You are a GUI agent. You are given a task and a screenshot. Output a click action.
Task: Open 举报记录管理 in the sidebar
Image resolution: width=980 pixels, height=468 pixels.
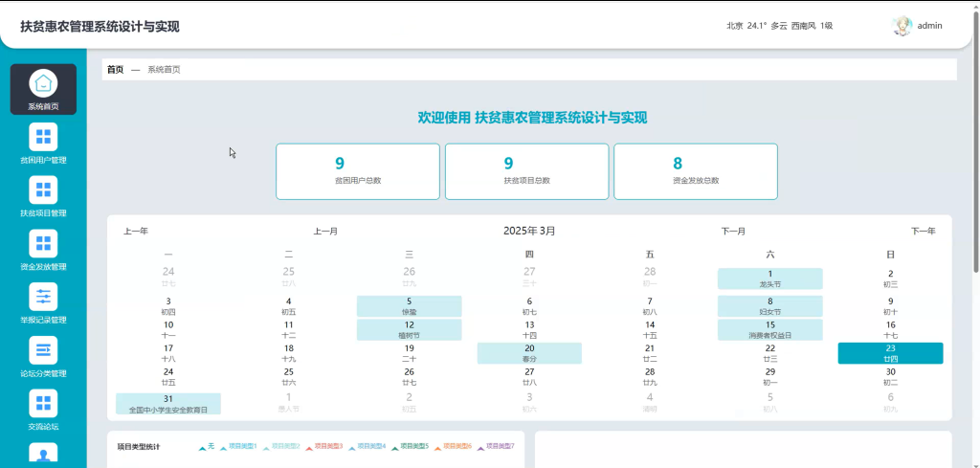43,303
